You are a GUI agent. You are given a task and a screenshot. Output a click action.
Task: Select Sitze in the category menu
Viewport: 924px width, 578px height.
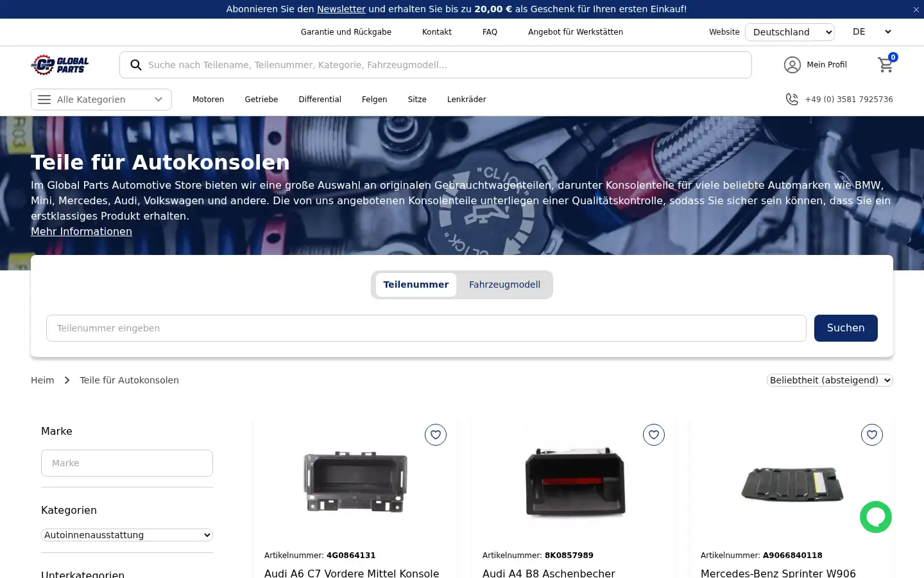[x=417, y=100]
